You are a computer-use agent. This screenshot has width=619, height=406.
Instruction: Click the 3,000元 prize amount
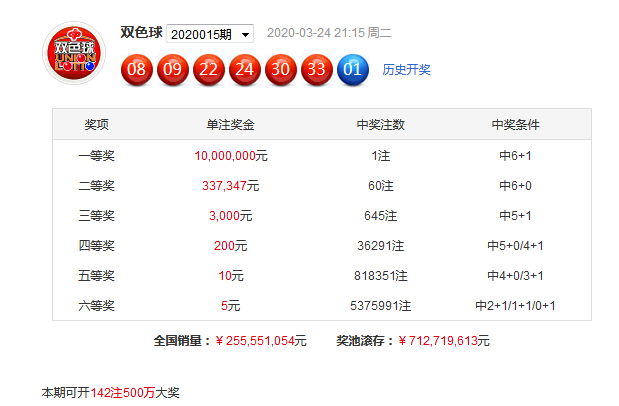pyautogui.click(x=231, y=216)
